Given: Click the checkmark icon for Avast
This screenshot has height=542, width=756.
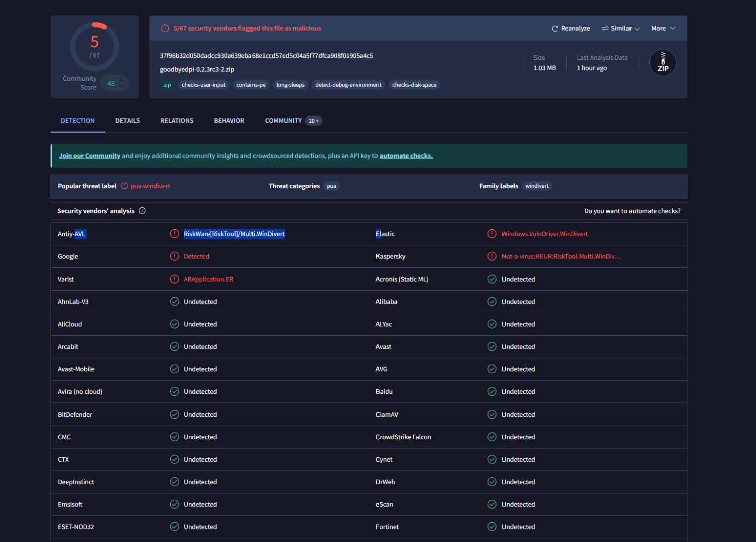Looking at the screenshot, I should coord(492,347).
